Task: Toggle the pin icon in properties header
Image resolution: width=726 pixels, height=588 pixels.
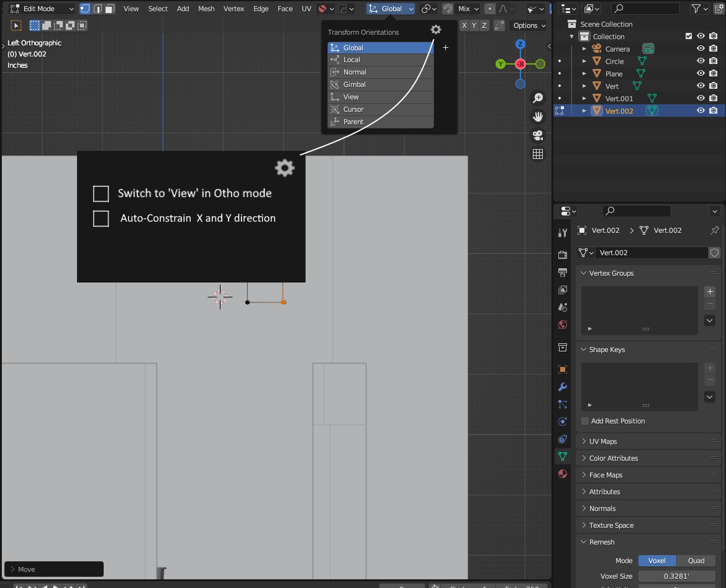Action: pos(714,230)
